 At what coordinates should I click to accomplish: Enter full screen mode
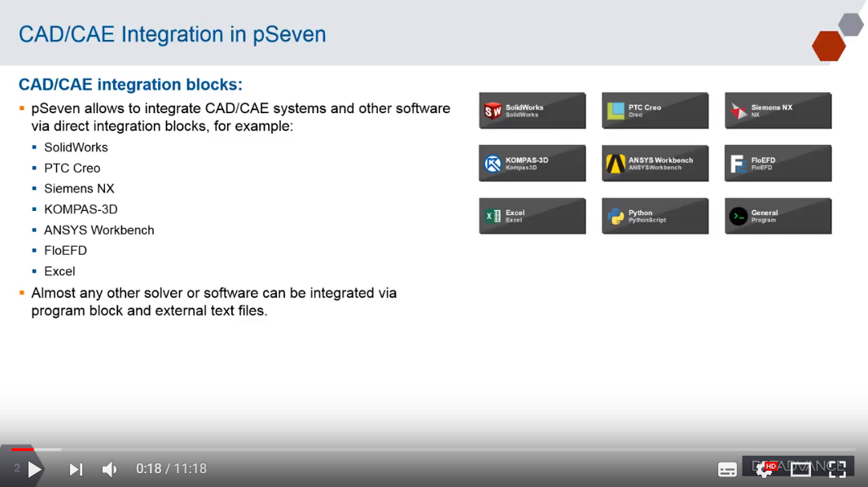point(837,469)
